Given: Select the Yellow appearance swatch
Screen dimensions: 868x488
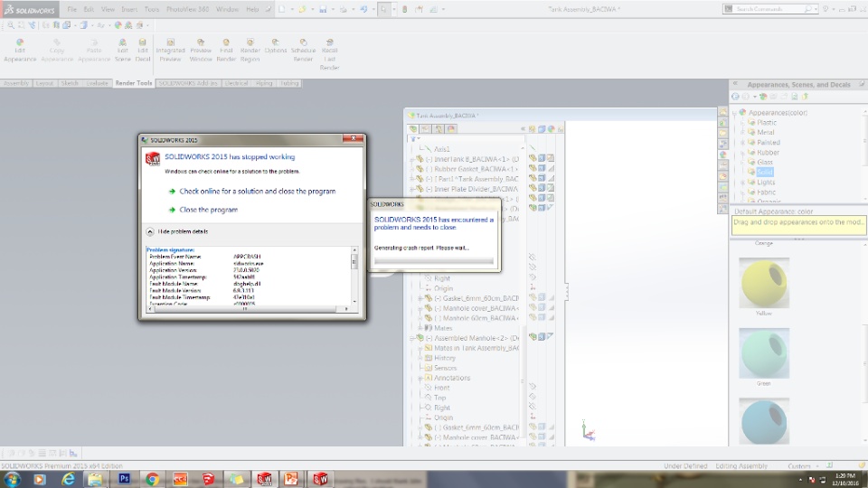Looking at the screenshot, I should (764, 283).
